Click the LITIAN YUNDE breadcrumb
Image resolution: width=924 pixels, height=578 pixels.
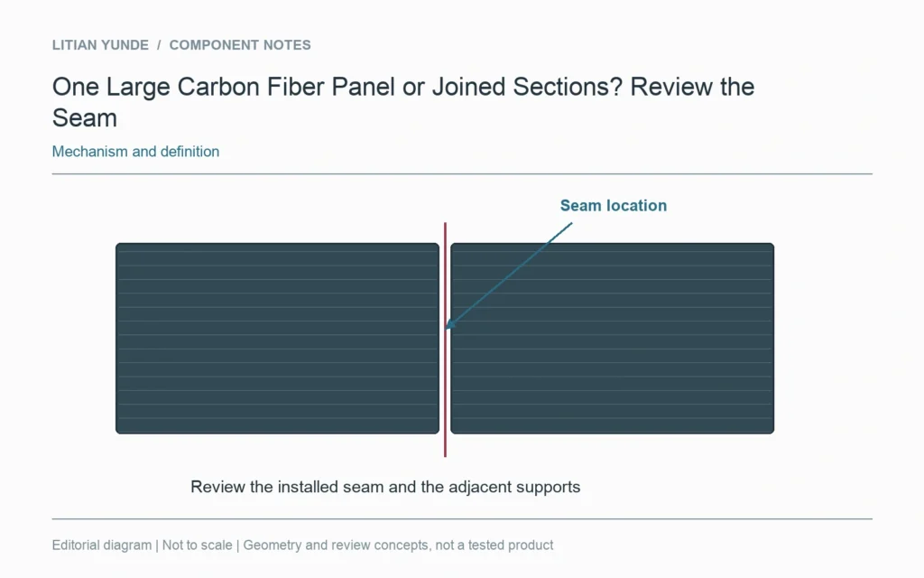click(x=100, y=45)
